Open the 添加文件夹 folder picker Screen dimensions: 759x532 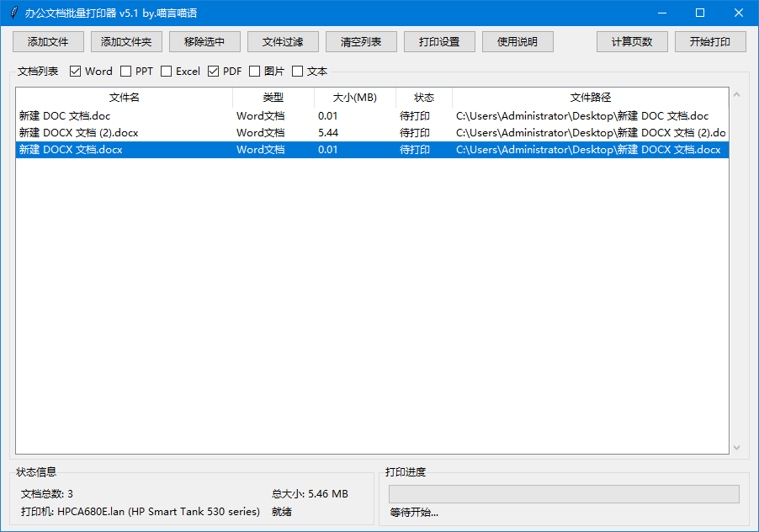point(126,41)
